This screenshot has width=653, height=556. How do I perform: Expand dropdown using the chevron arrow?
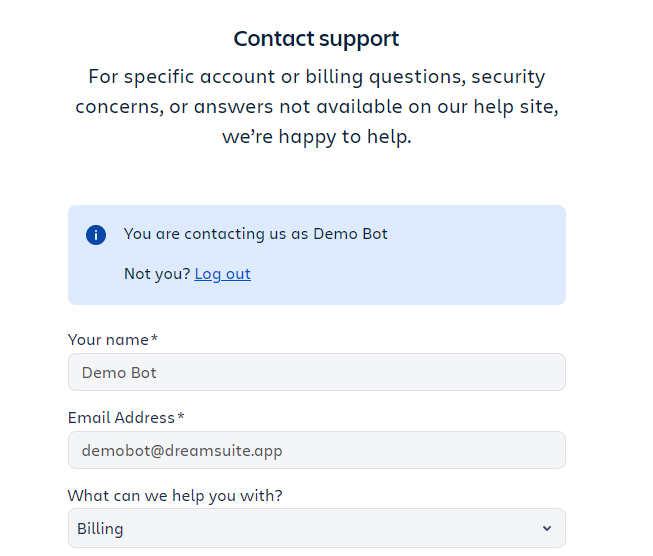point(546,528)
